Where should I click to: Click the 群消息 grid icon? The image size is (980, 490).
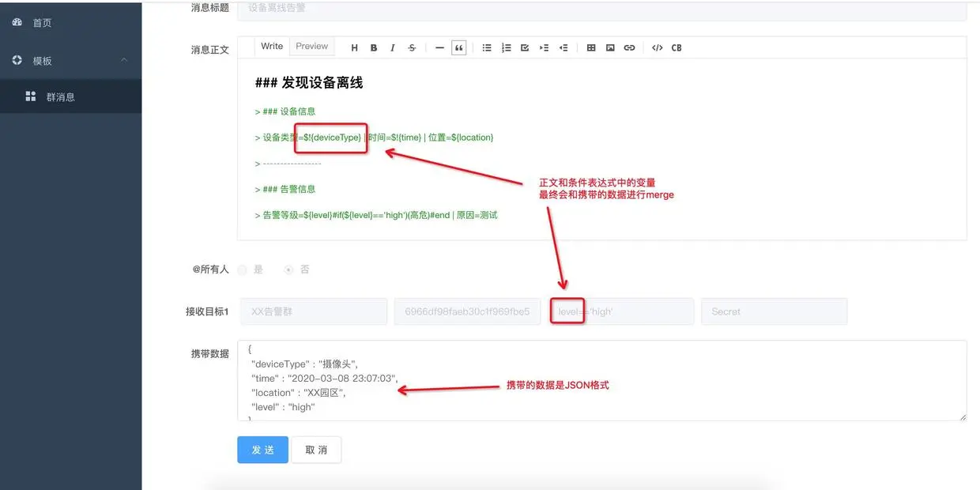click(31, 96)
